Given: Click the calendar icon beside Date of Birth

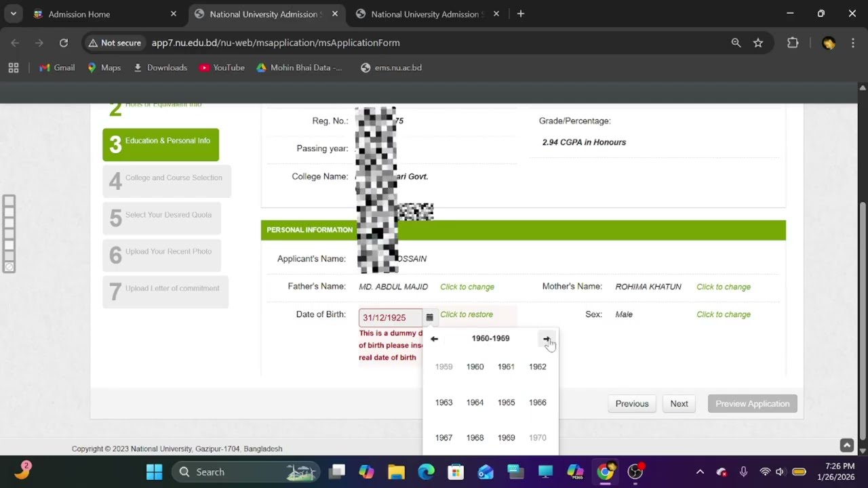Looking at the screenshot, I should pyautogui.click(x=429, y=317).
